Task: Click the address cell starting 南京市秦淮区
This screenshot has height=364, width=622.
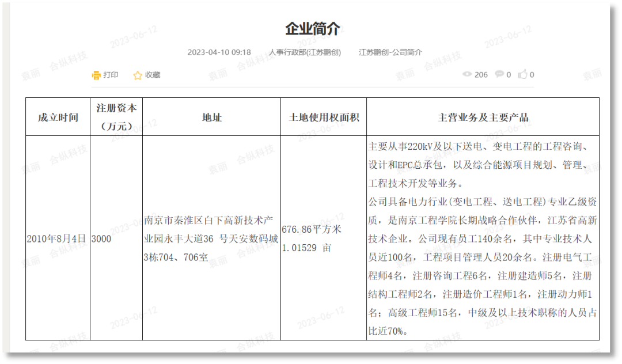Action: (211, 238)
